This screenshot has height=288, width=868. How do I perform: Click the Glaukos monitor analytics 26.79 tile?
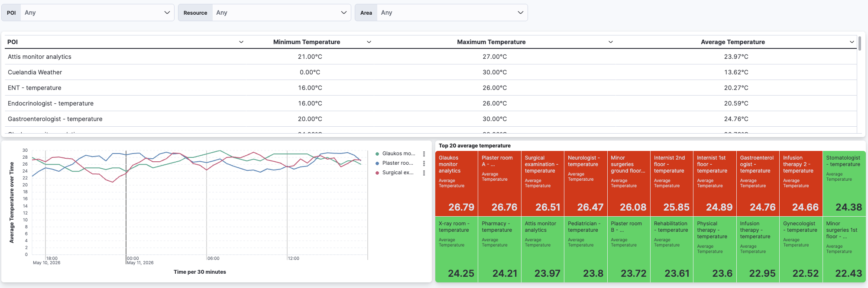[x=457, y=184]
